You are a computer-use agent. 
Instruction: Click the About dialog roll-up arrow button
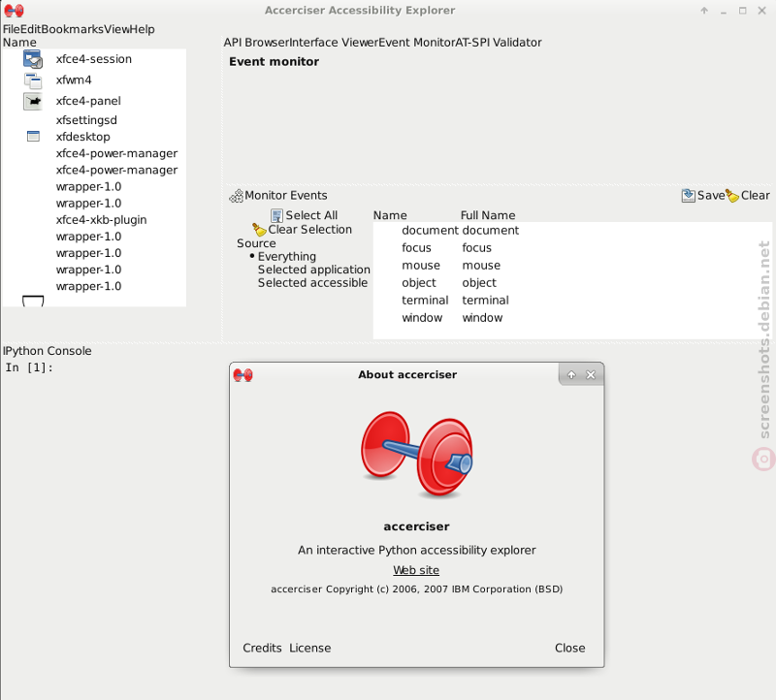click(x=571, y=375)
